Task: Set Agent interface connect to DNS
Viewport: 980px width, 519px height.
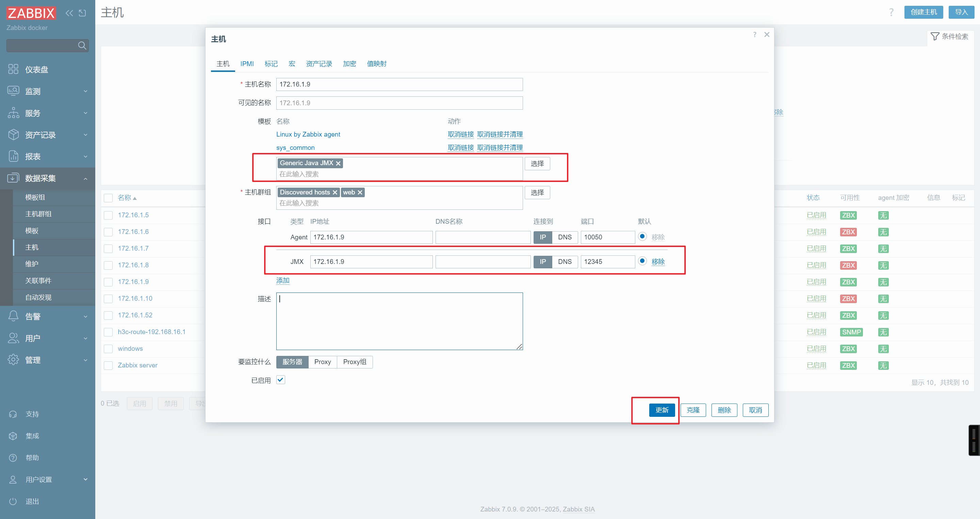Action: coord(565,237)
